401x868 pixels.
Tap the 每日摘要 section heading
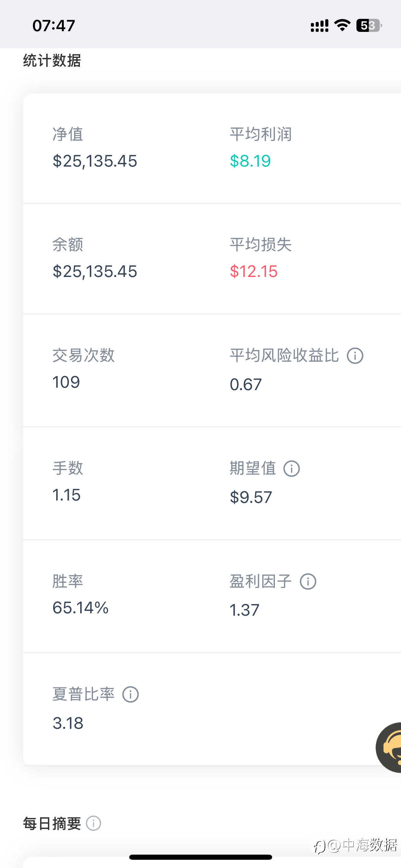(x=52, y=823)
